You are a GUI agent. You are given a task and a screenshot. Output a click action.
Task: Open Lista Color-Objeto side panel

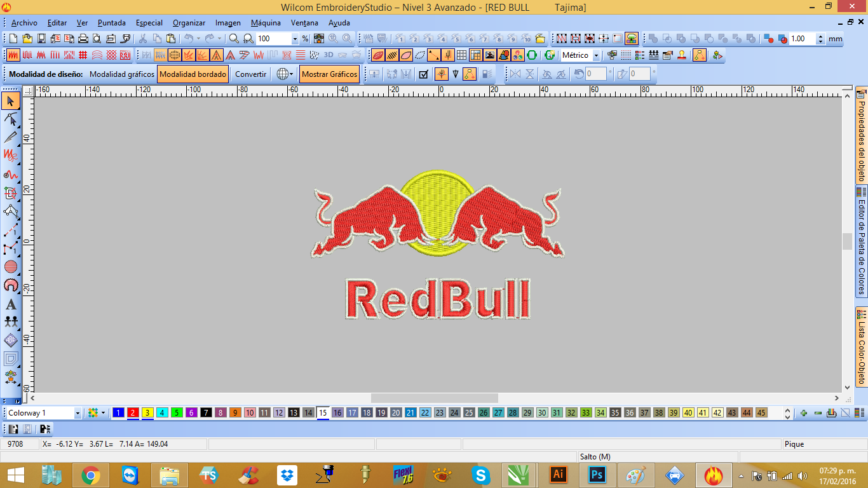862,346
